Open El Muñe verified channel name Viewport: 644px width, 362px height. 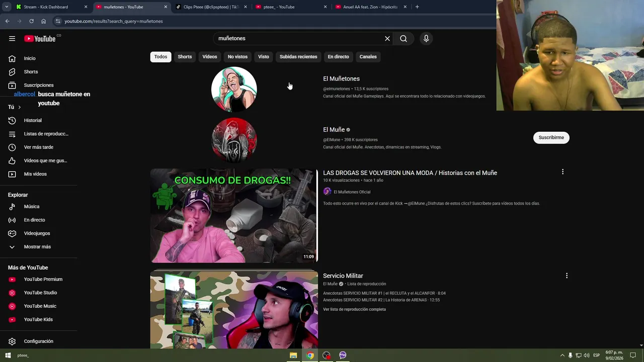pyautogui.click(x=334, y=130)
